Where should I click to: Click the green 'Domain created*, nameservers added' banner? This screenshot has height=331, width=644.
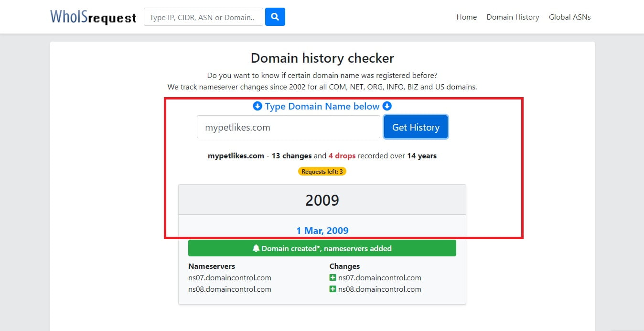[x=322, y=248]
